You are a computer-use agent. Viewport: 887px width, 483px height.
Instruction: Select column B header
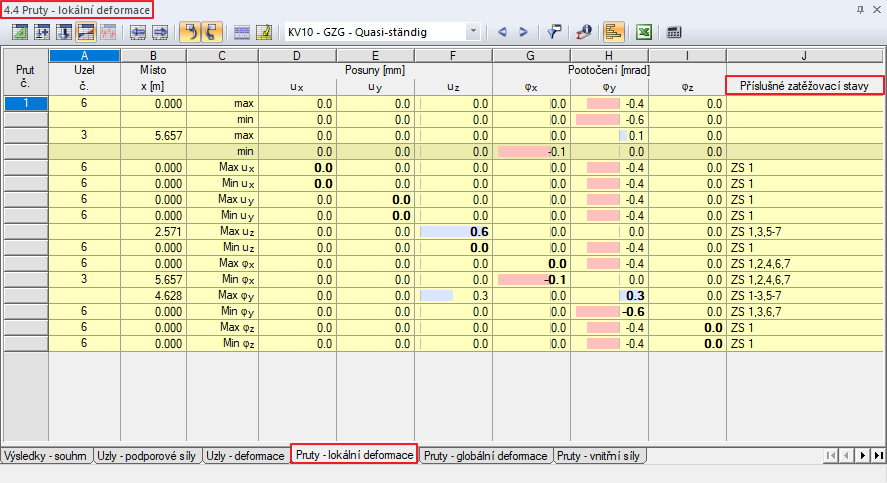(153, 55)
